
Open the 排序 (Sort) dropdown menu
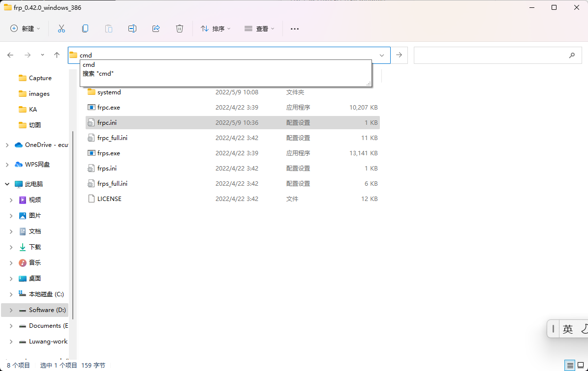click(x=216, y=29)
